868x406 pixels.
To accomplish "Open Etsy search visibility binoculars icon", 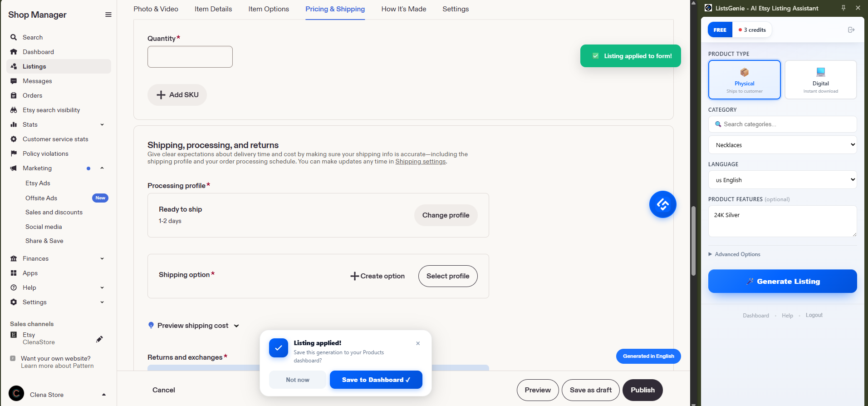I will [14, 110].
